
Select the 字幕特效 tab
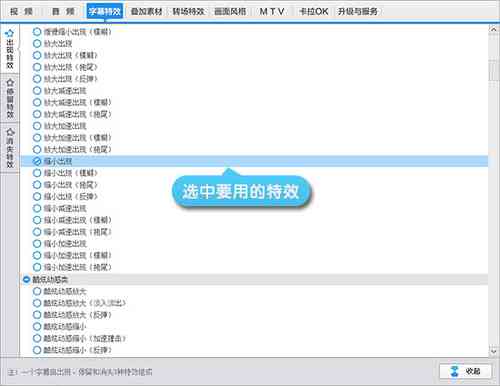pyautogui.click(x=105, y=12)
